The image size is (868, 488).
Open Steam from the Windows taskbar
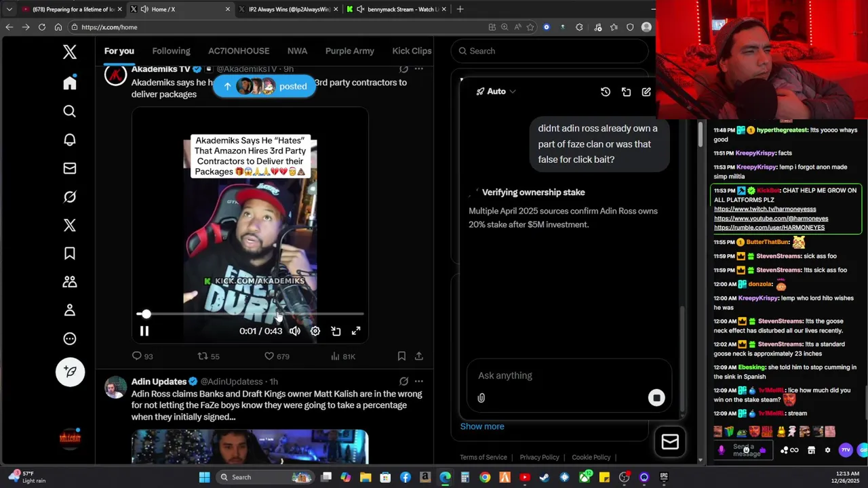point(544,477)
